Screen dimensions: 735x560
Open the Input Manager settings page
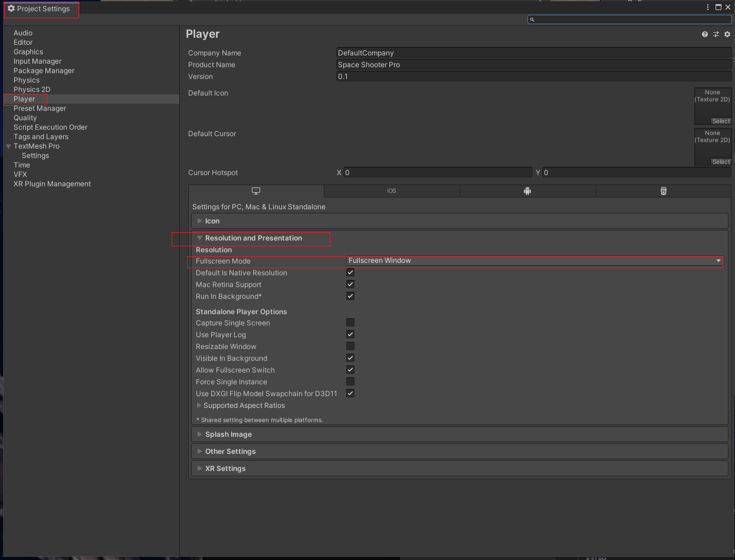pyautogui.click(x=37, y=61)
